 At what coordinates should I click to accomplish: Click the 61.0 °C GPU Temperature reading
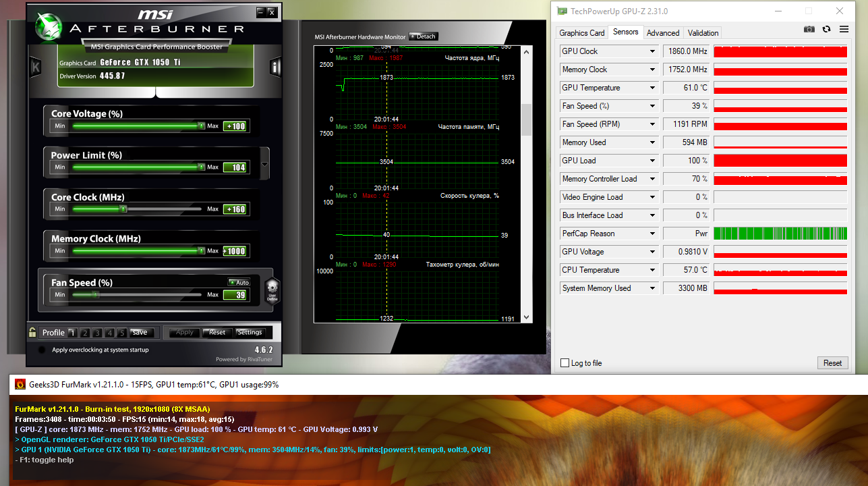coord(687,88)
